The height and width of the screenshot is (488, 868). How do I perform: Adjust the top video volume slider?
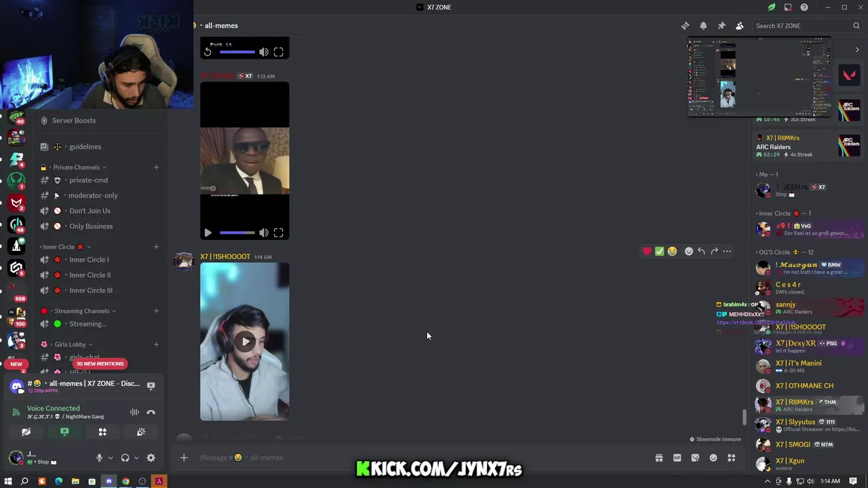[237, 52]
